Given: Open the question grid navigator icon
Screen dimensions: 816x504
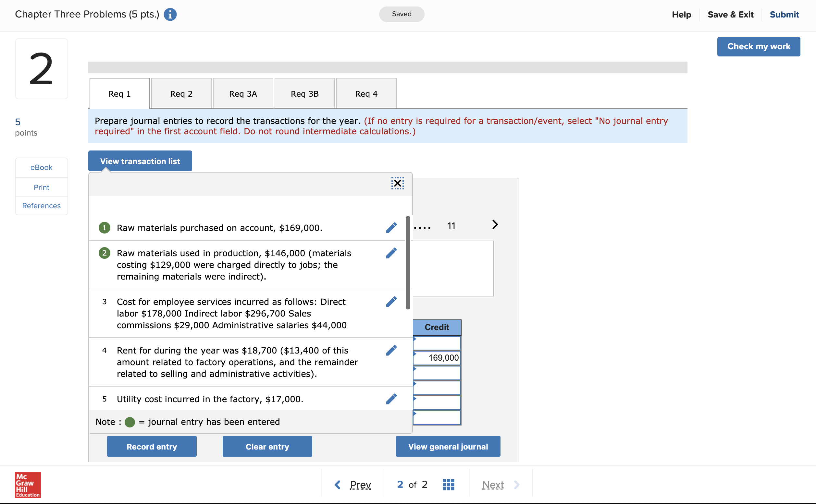Looking at the screenshot, I should [x=448, y=485].
